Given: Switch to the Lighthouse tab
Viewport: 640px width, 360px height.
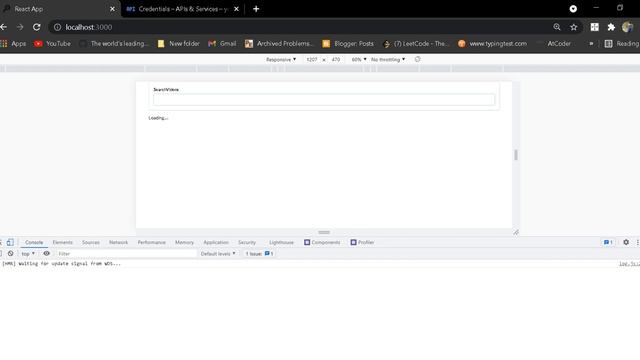Looking at the screenshot, I should 281,242.
